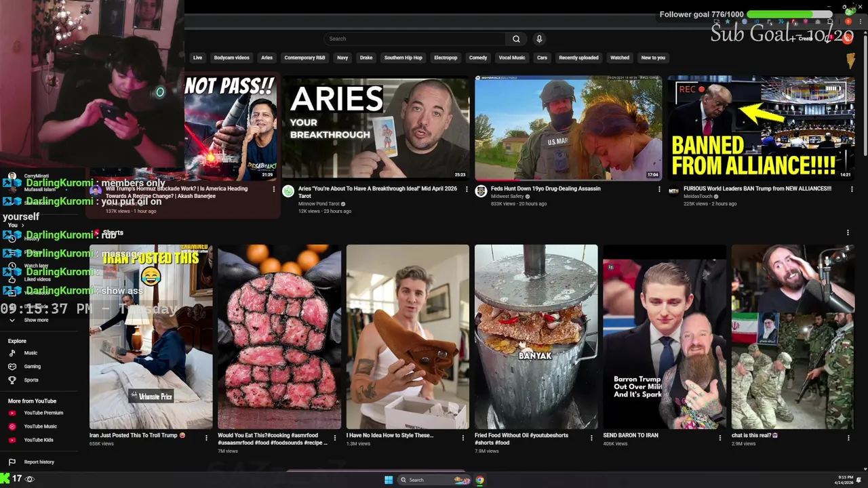Open the Sports trophy icon
The width and height of the screenshot is (868, 488).
pos(12,380)
